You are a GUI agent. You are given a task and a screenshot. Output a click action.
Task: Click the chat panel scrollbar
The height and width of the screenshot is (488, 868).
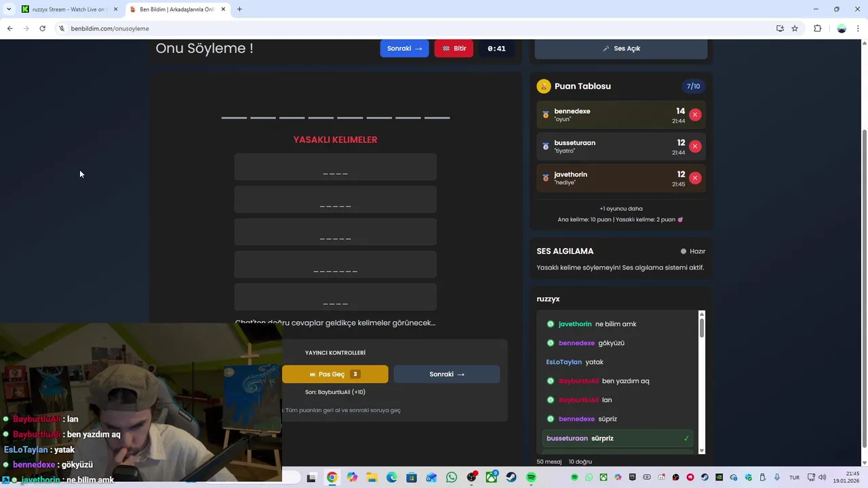(x=702, y=329)
